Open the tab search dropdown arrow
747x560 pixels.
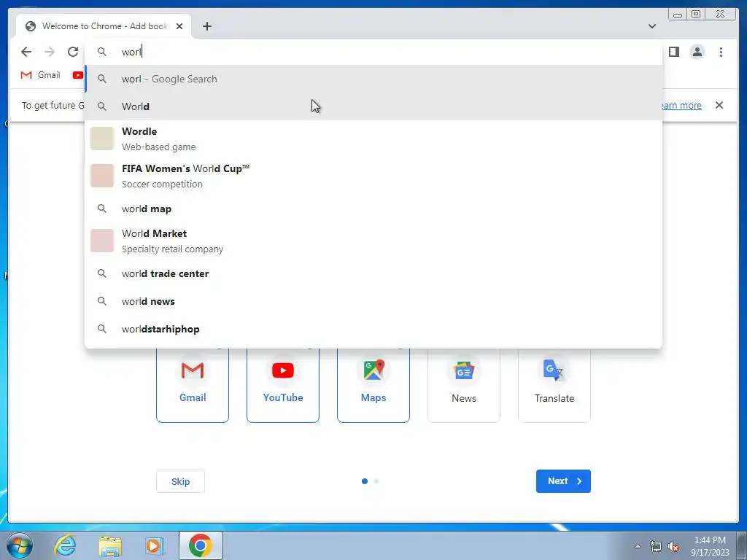pos(651,26)
